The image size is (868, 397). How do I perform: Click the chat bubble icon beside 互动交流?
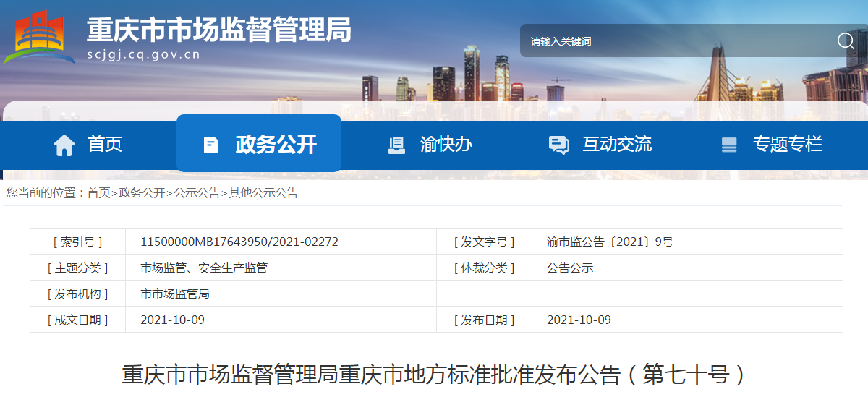click(558, 145)
